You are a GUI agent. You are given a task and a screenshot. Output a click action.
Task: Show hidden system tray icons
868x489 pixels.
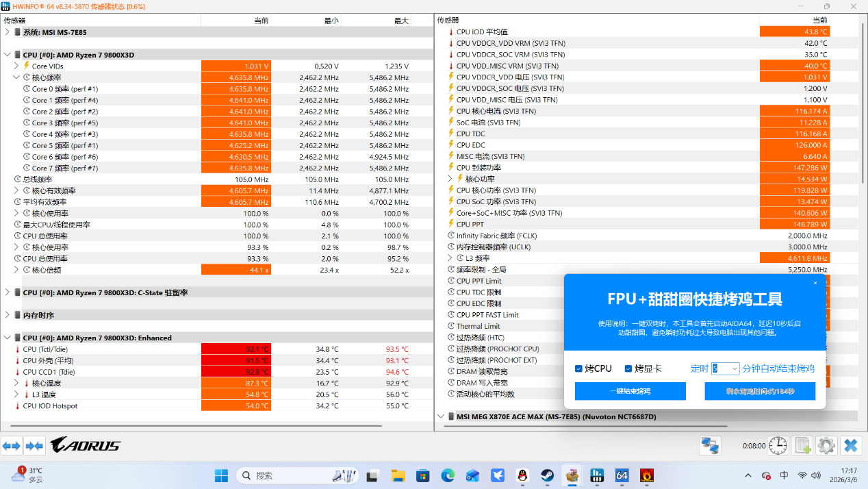(x=748, y=475)
